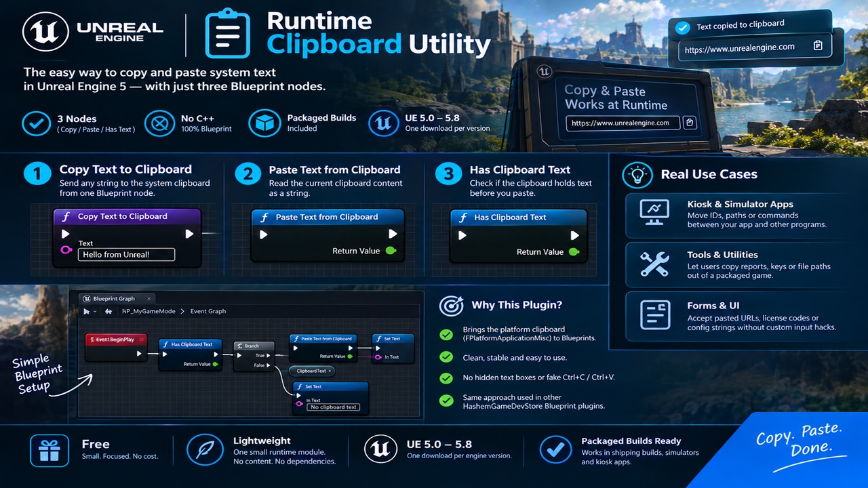The image size is (868, 488).
Task: Click the "No clipboard text" input field
Action: pyautogui.click(x=334, y=407)
